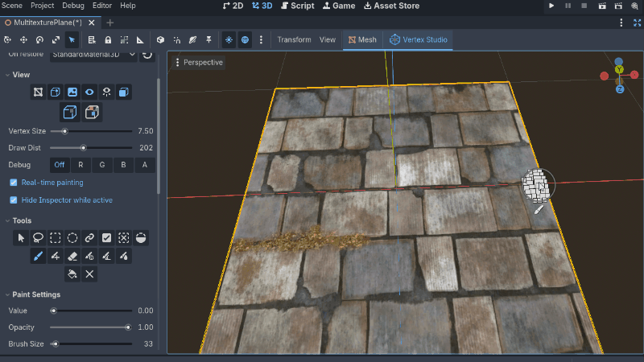Toggle the texture image view icon

coord(72,92)
